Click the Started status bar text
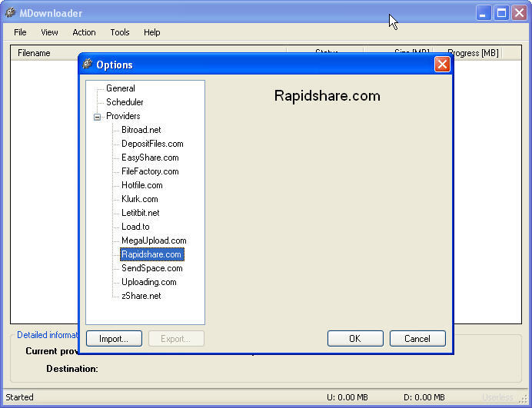Image resolution: width=532 pixels, height=408 pixels. (x=19, y=397)
